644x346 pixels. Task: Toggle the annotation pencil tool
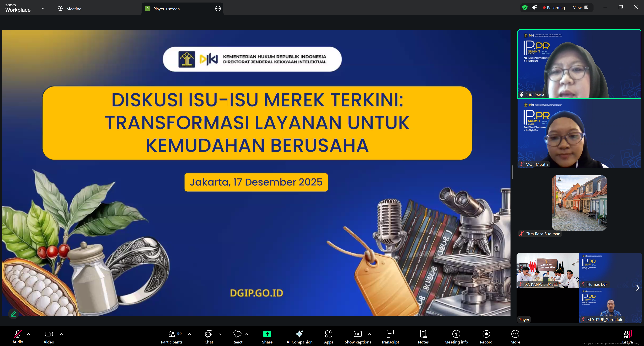click(13, 314)
